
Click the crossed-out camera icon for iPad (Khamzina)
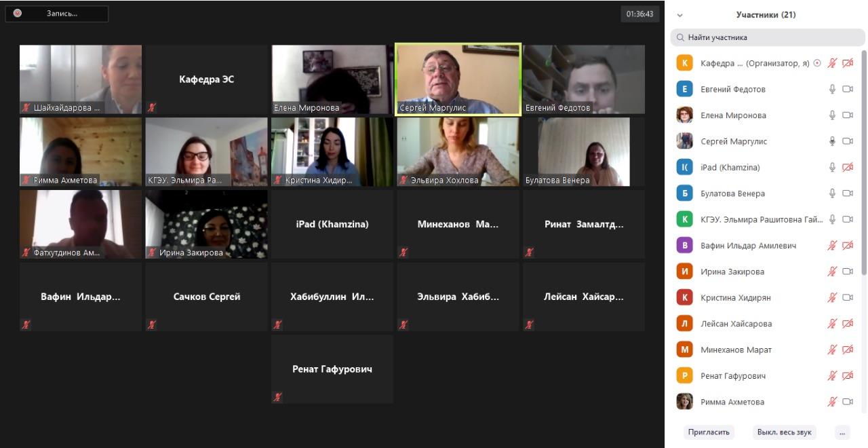847,167
